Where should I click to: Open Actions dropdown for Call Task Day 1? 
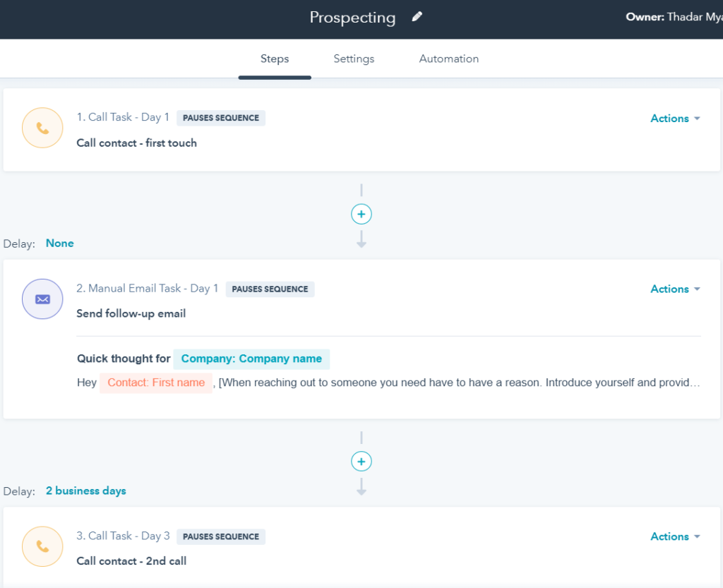click(x=675, y=119)
